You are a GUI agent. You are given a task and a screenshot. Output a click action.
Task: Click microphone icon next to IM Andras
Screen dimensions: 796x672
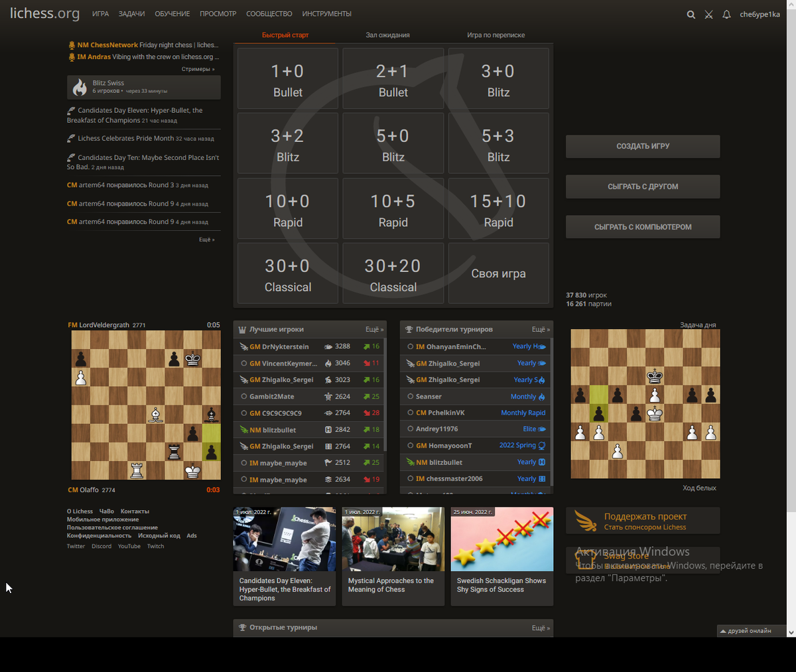tap(72, 57)
